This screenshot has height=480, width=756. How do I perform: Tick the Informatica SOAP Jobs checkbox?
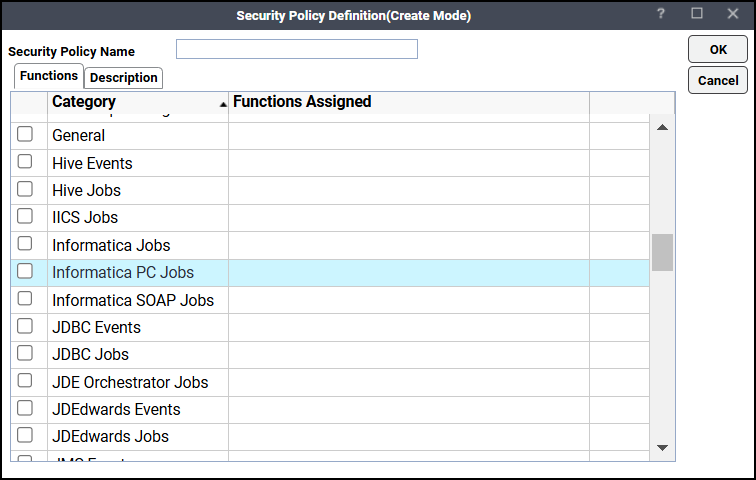click(25, 298)
